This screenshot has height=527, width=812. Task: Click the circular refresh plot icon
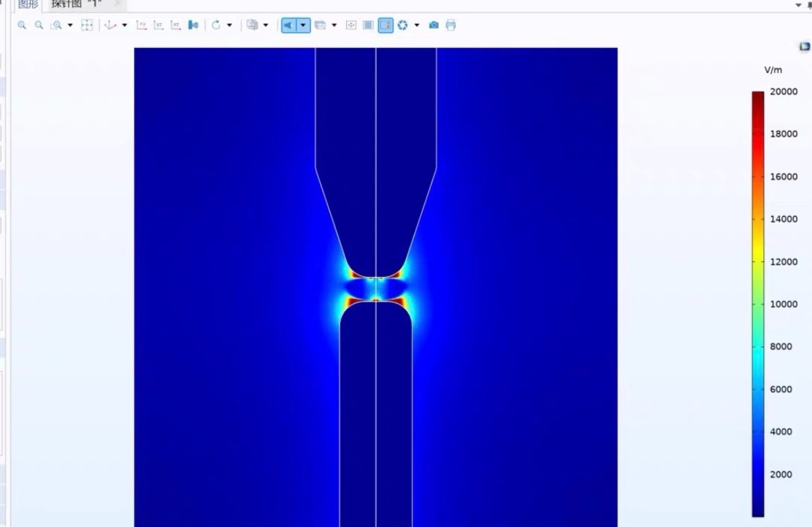click(403, 25)
